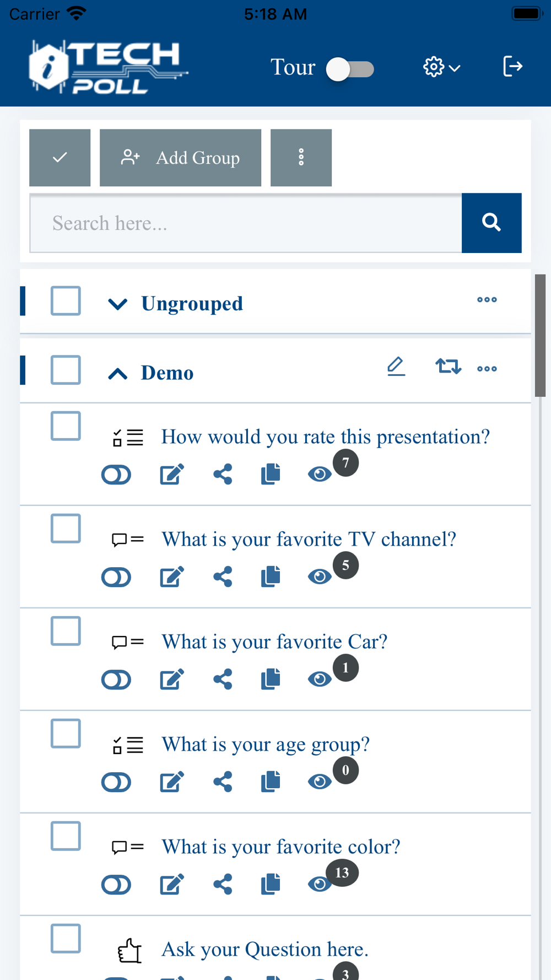Open the settings gear dropdown
The width and height of the screenshot is (551, 980).
pyautogui.click(x=441, y=67)
